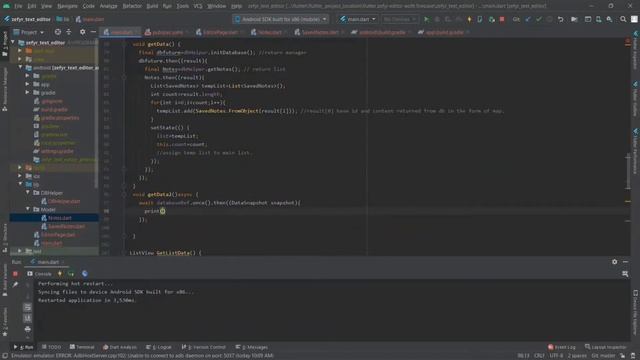Click the Git master branch in status bar
This screenshot has height=360, width=640.
tap(603, 356)
